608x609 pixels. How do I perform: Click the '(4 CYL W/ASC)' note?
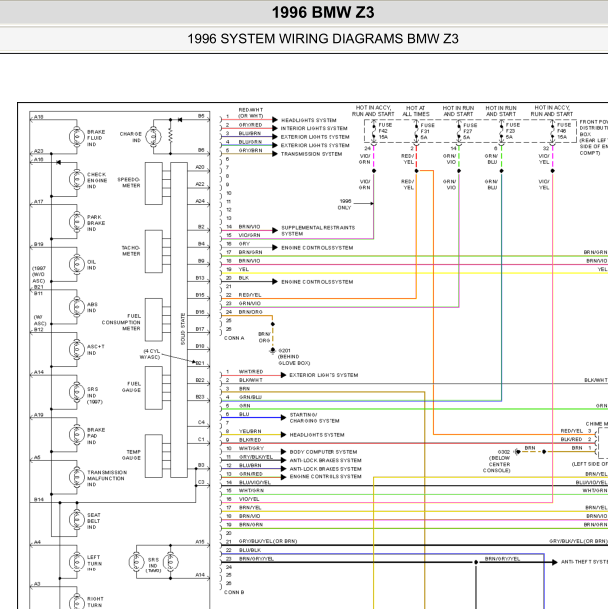pos(150,354)
